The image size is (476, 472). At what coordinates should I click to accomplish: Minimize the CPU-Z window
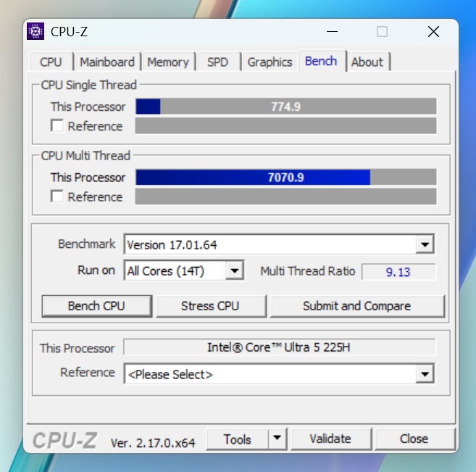[332, 31]
